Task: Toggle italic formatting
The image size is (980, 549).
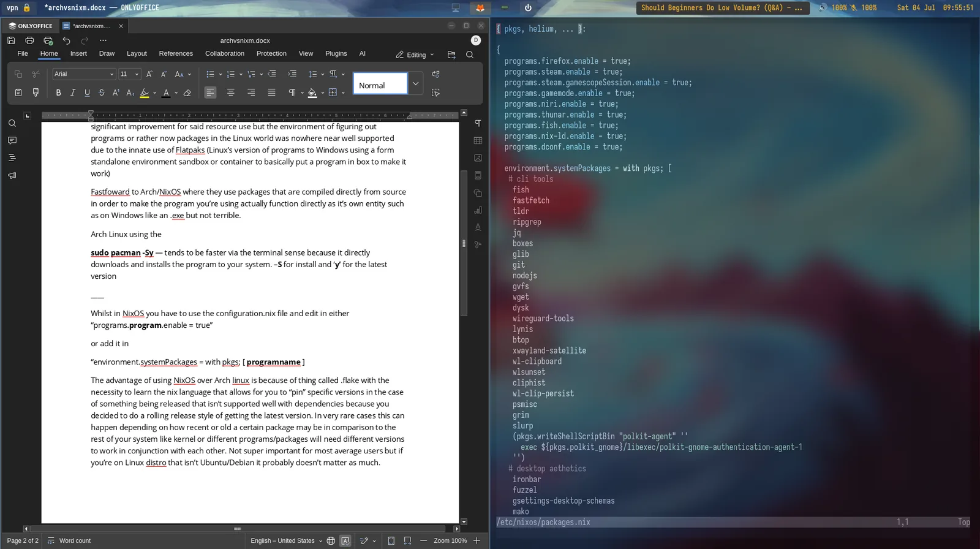Action: coord(73,93)
